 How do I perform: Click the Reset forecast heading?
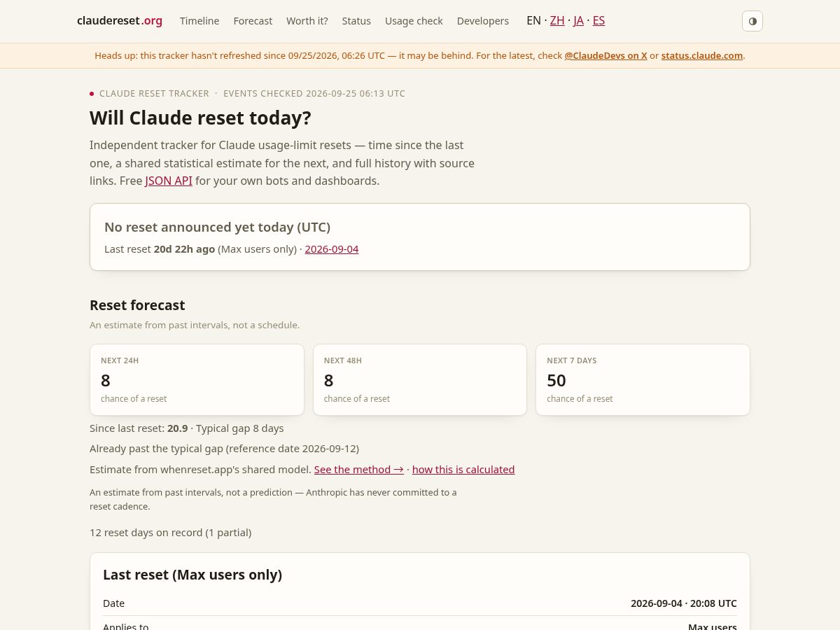(x=137, y=305)
